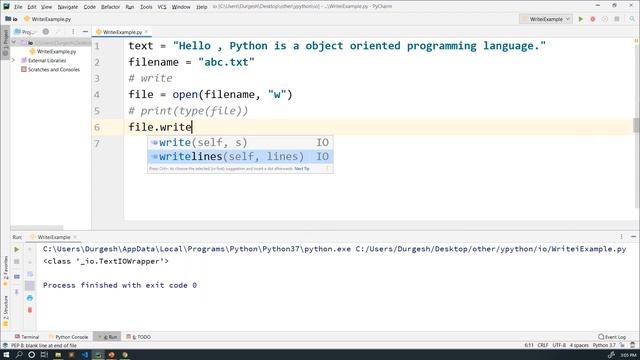Viewport: 640px width, 360px height.
Task: Open the TODO tool window tab
Action: pos(139,337)
